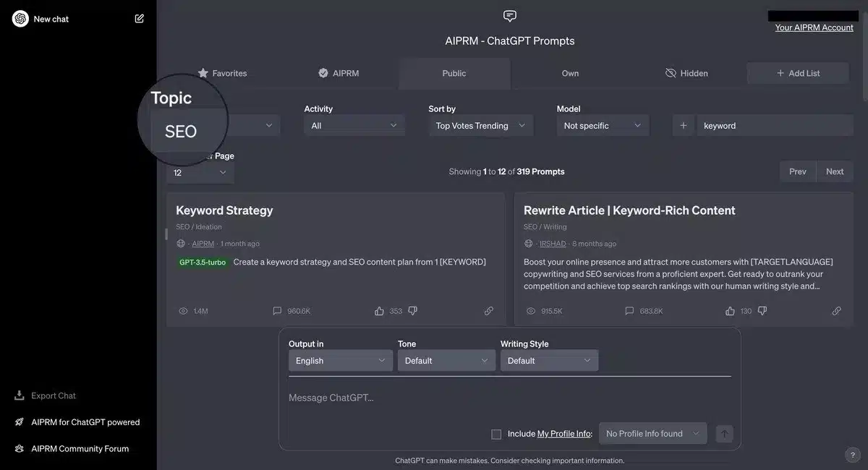The image size is (868, 470).
Task: Click the globe icon next to AIPRM author
Action: 181,244
